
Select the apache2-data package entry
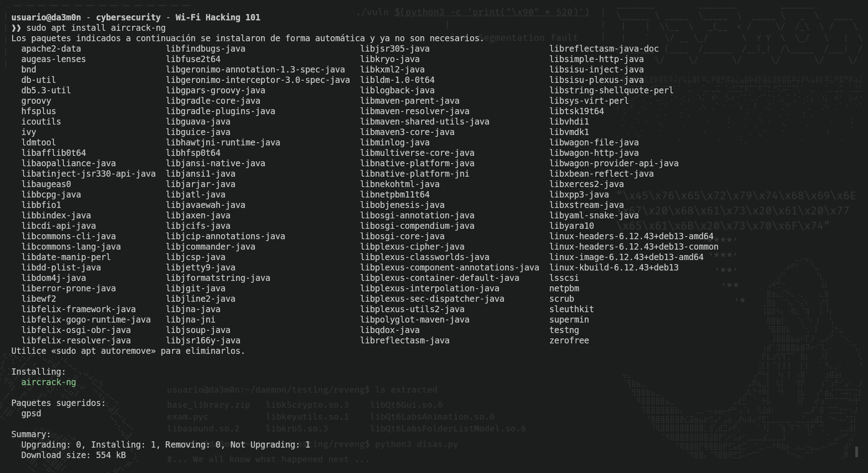point(51,48)
